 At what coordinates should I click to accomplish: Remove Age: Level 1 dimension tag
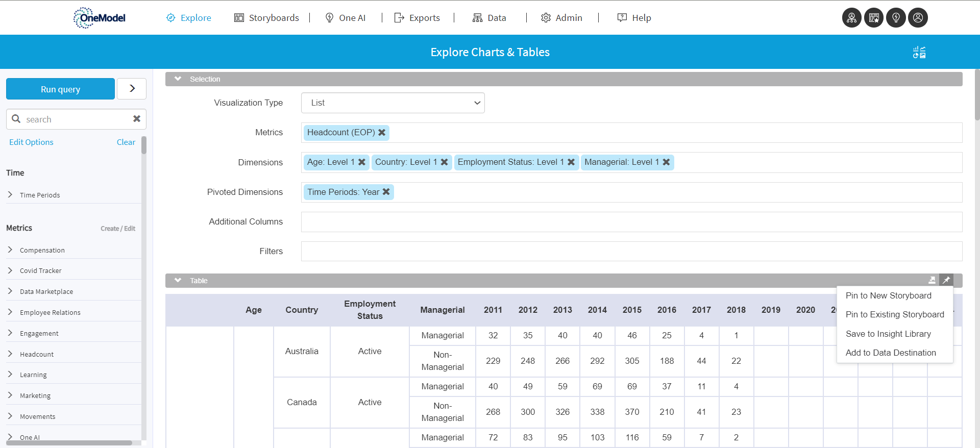coord(362,162)
